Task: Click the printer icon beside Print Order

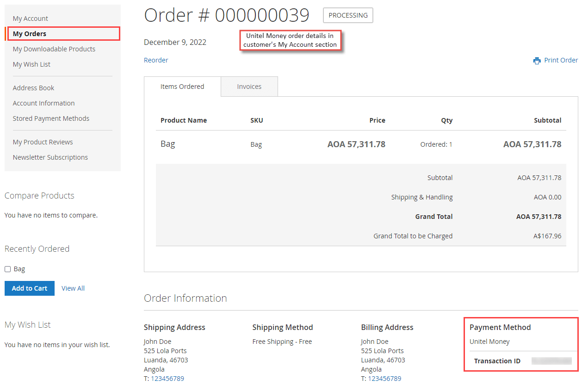Action: 537,61
